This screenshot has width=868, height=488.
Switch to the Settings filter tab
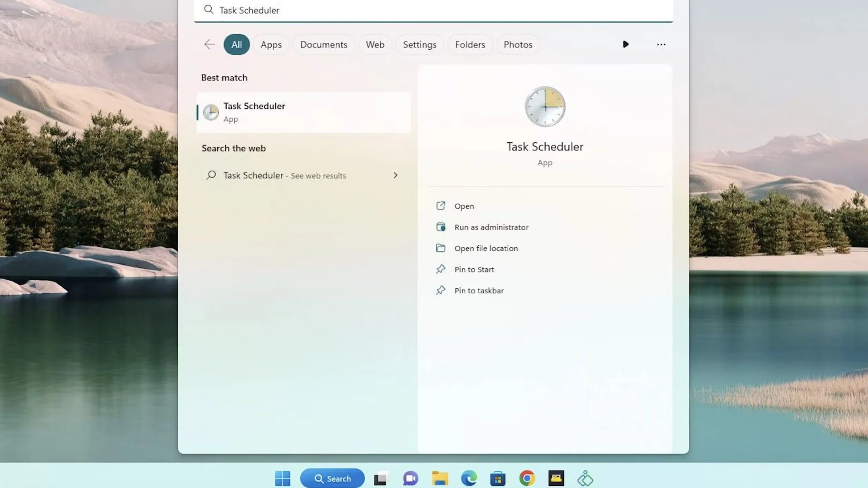point(420,44)
